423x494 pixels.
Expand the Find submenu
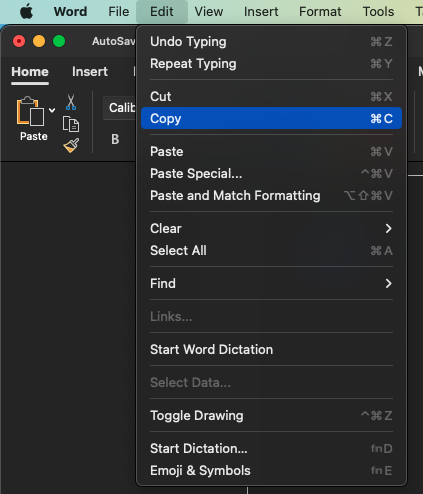tap(271, 284)
